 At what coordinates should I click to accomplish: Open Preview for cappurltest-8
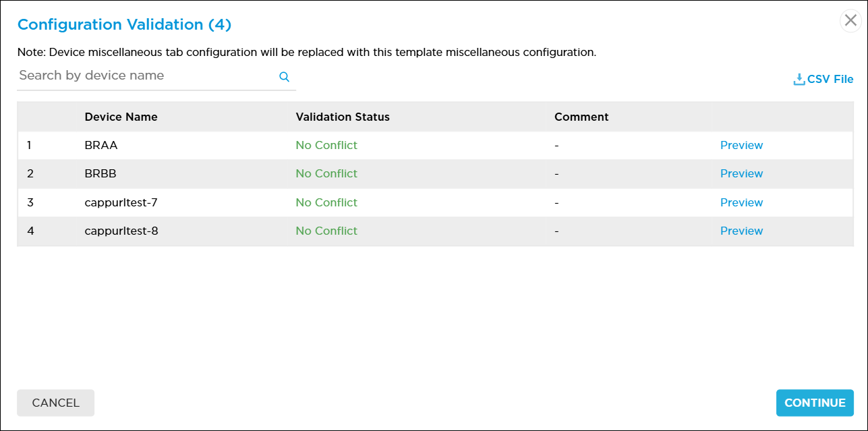741,231
